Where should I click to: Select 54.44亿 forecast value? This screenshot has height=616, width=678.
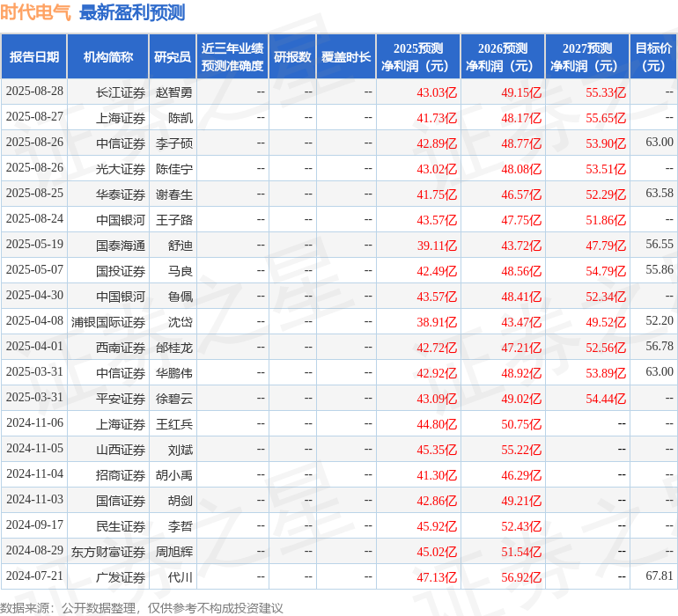pos(606,398)
